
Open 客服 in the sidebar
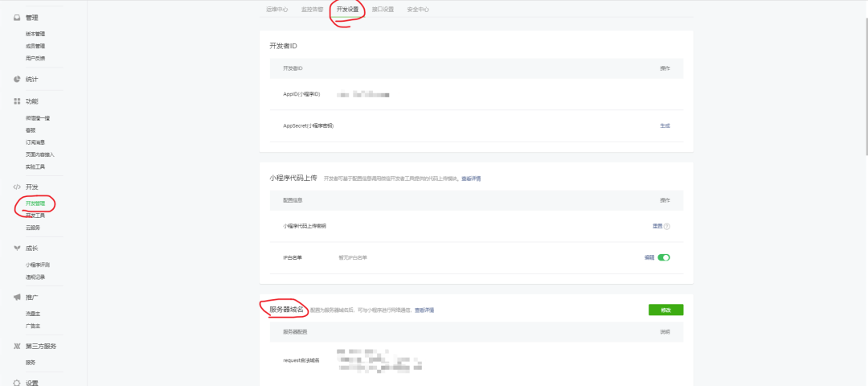tap(31, 130)
